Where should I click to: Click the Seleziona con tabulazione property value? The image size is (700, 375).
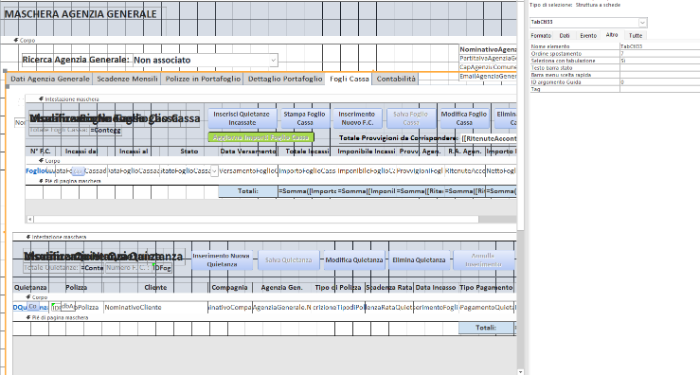[x=660, y=61]
